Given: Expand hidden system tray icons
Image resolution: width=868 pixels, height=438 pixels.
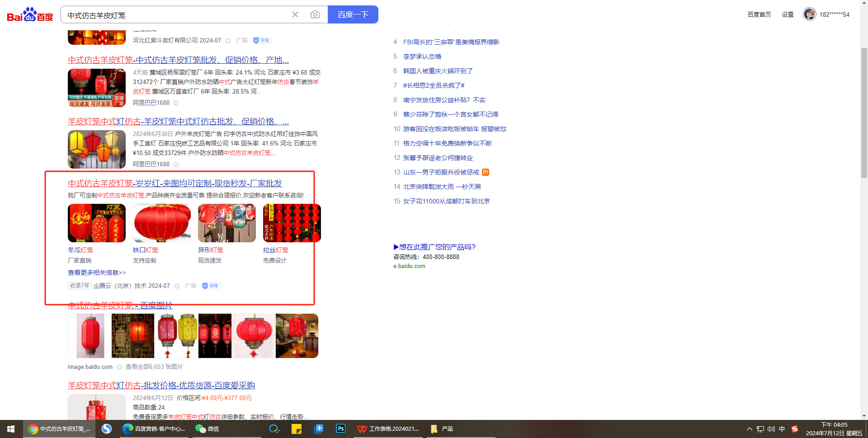Looking at the screenshot, I should point(750,429).
